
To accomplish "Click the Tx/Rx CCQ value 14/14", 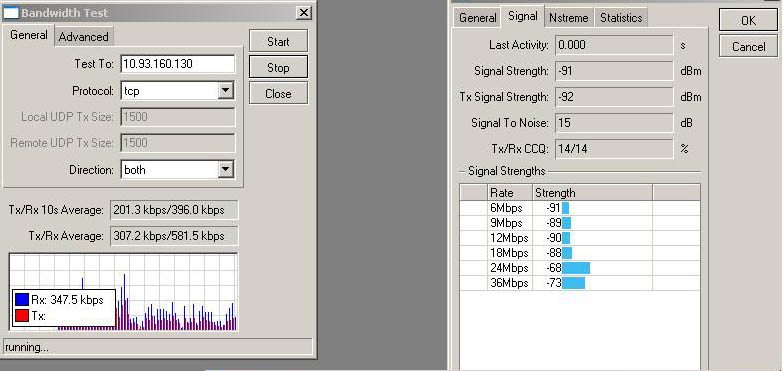I will tap(614, 149).
